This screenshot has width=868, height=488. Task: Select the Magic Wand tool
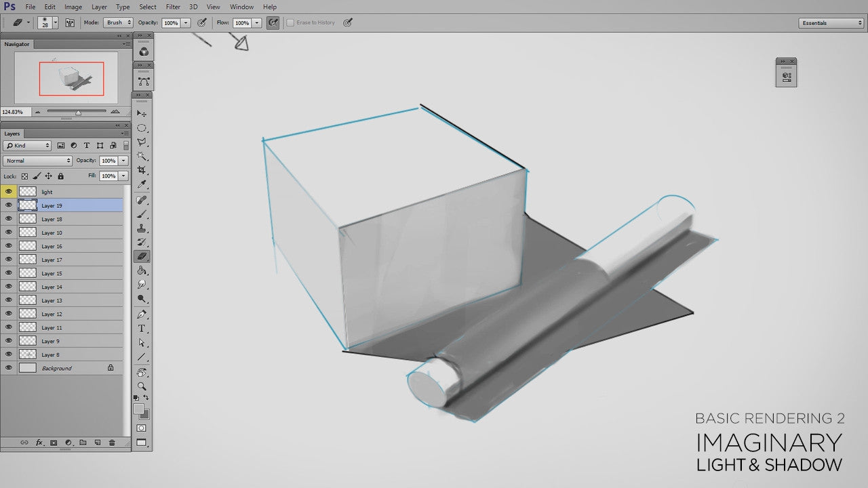(142, 156)
